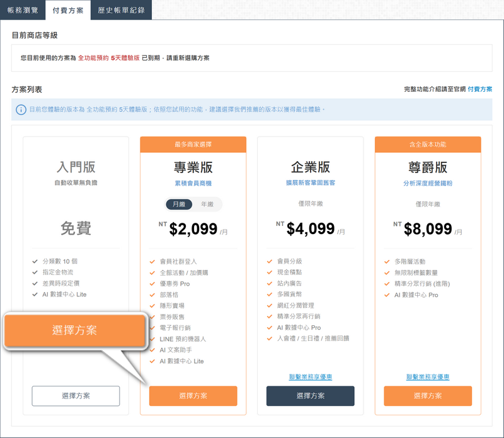Select the 付費方案 tab

pos(68,10)
